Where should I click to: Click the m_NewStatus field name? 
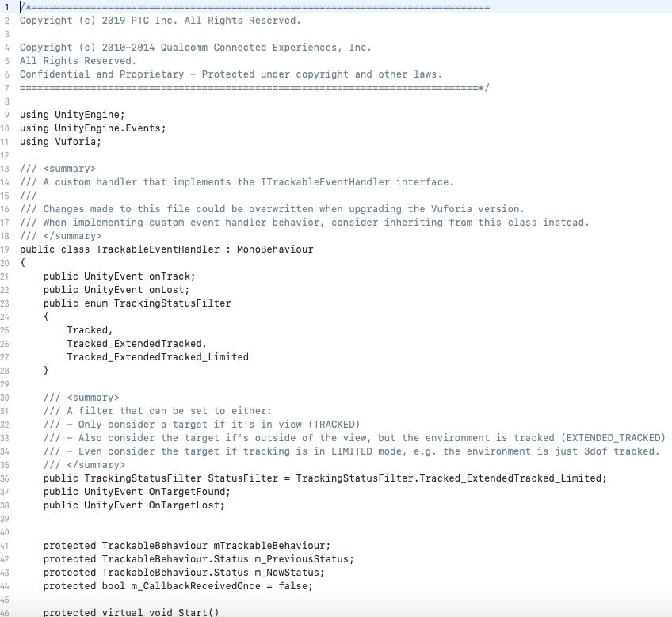click(289, 573)
